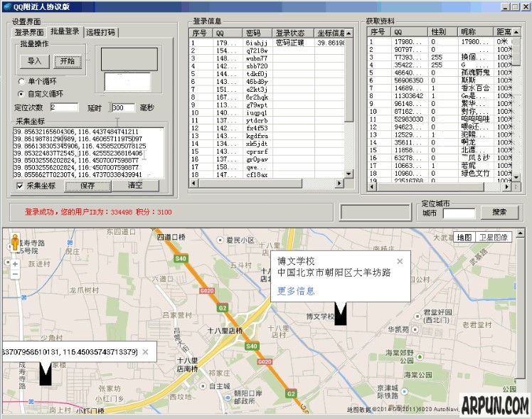
Task: Click the 保存 button
Action: point(87,186)
